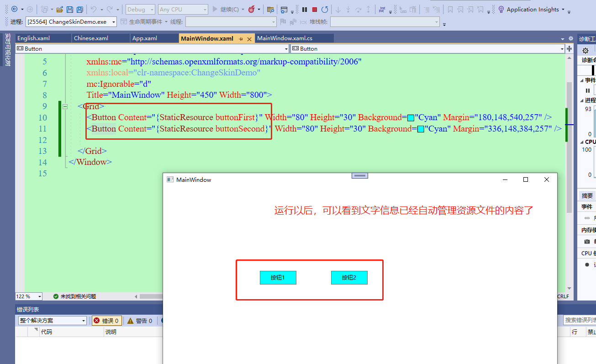Open the Any CPU platform dropdown
The height and width of the screenshot is (364, 596).
tap(183, 9)
